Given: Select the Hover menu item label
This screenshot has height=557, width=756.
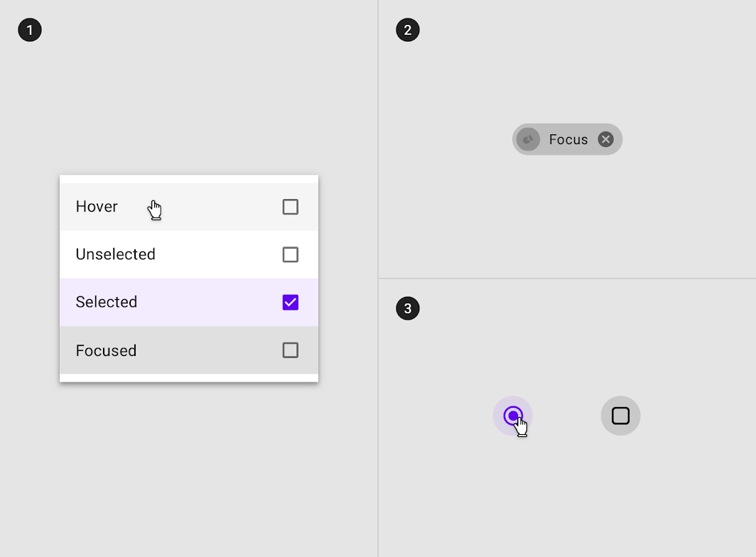Looking at the screenshot, I should point(97,207).
